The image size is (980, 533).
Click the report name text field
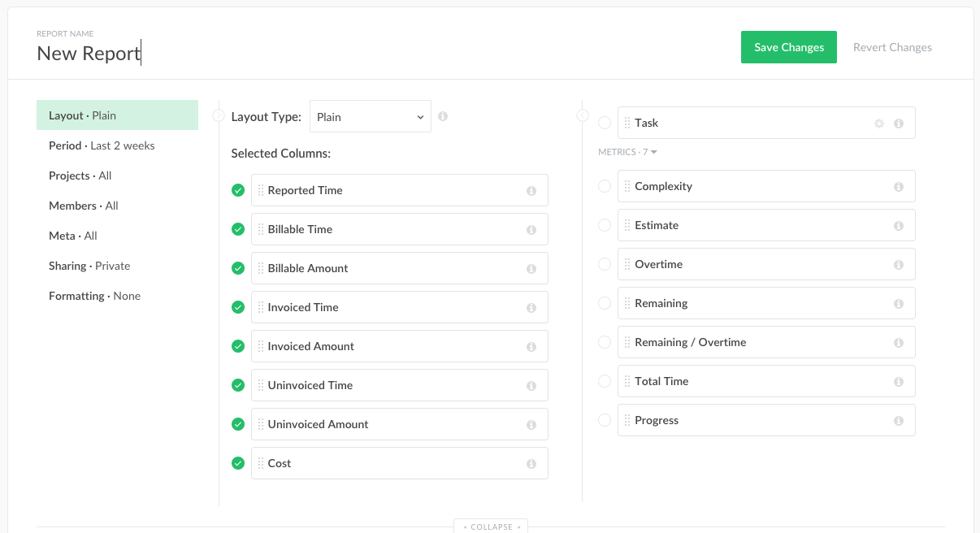point(89,54)
